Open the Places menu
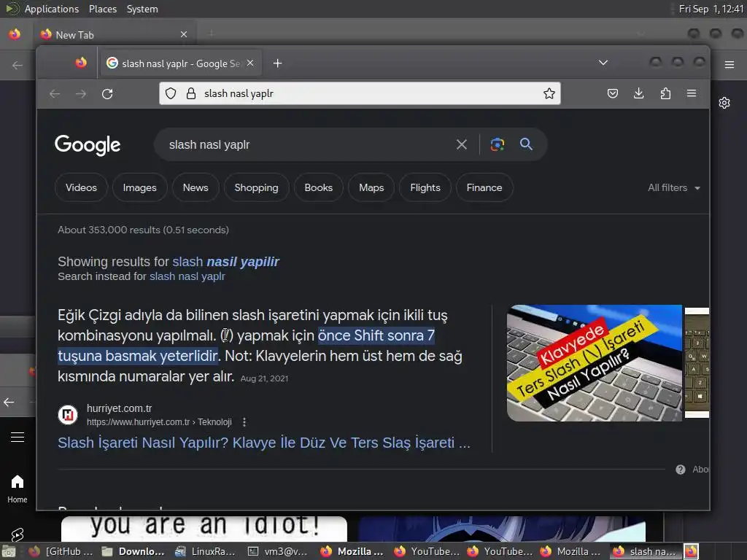Image resolution: width=747 pixels, height=560 pixels. (x=103, y=9)
